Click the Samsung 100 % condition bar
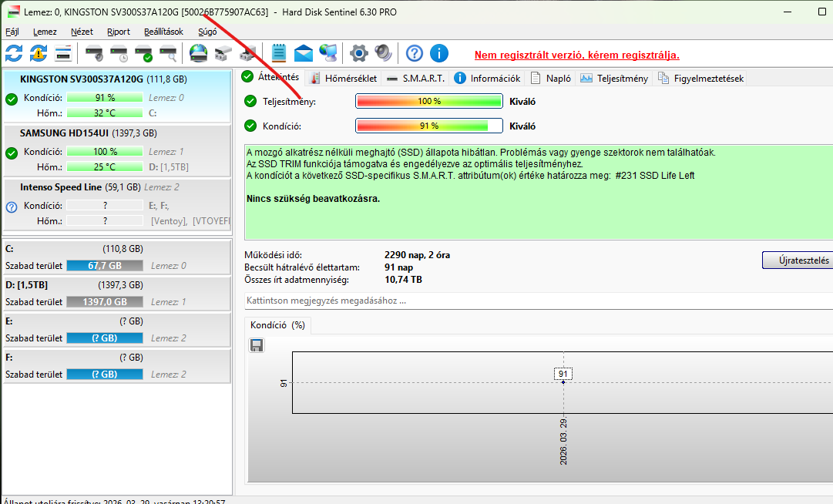Image resolution: width=833 pixels, height=504 pixels. click(x=105, y=152)
